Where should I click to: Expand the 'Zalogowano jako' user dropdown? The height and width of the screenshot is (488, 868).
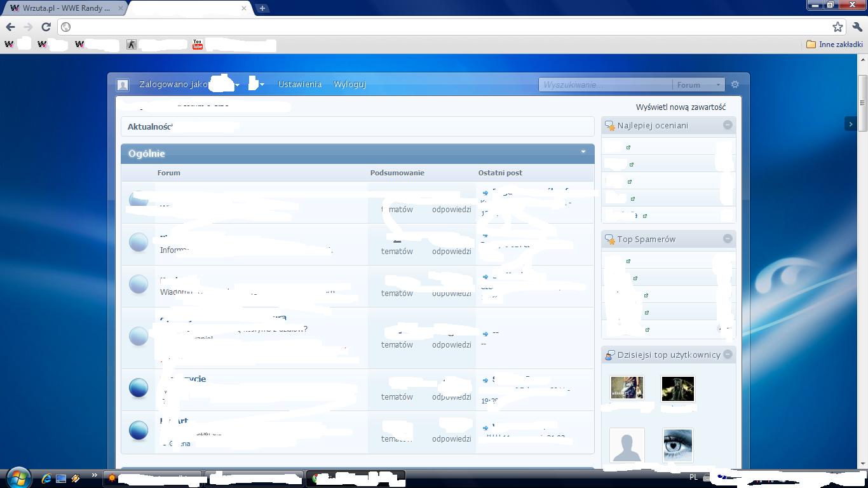click(x=237, y=85)
